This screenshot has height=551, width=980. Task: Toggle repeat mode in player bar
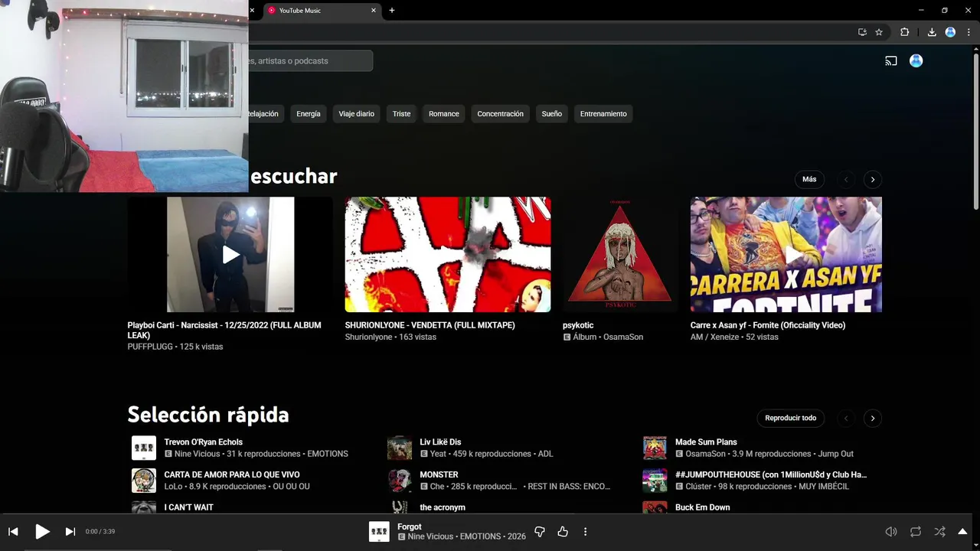coord(916,532)
